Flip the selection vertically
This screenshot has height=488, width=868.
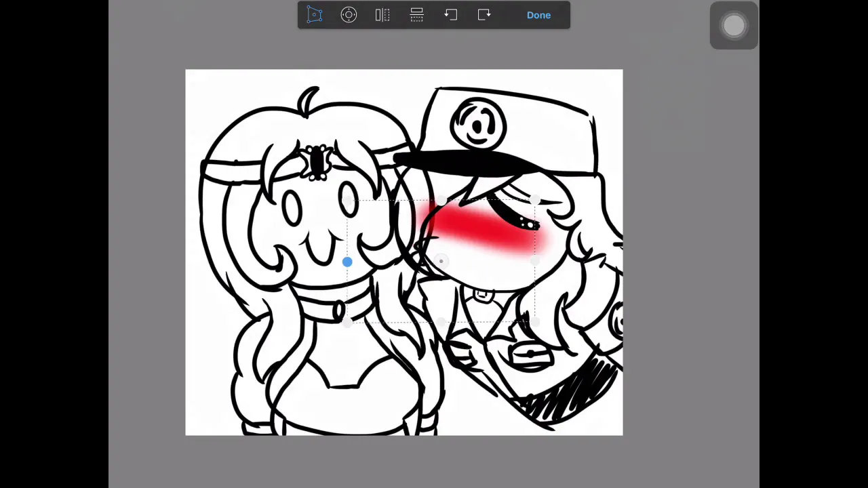point(417,15)
